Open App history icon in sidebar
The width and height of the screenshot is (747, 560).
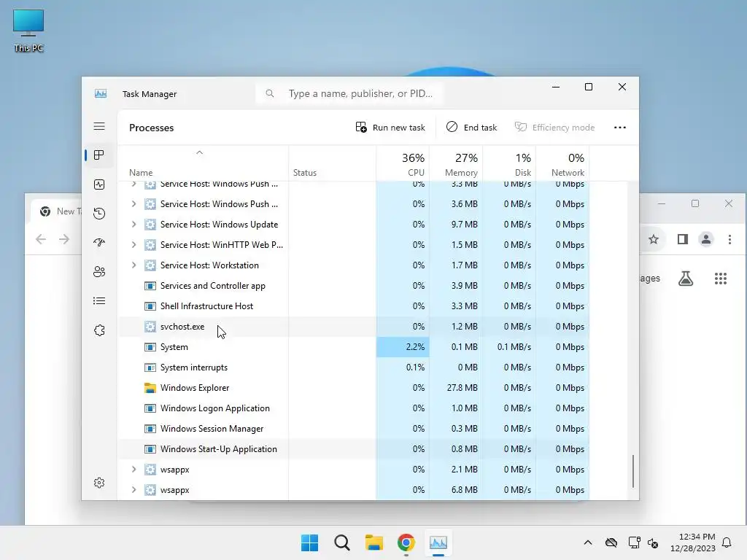click(99, 214)
